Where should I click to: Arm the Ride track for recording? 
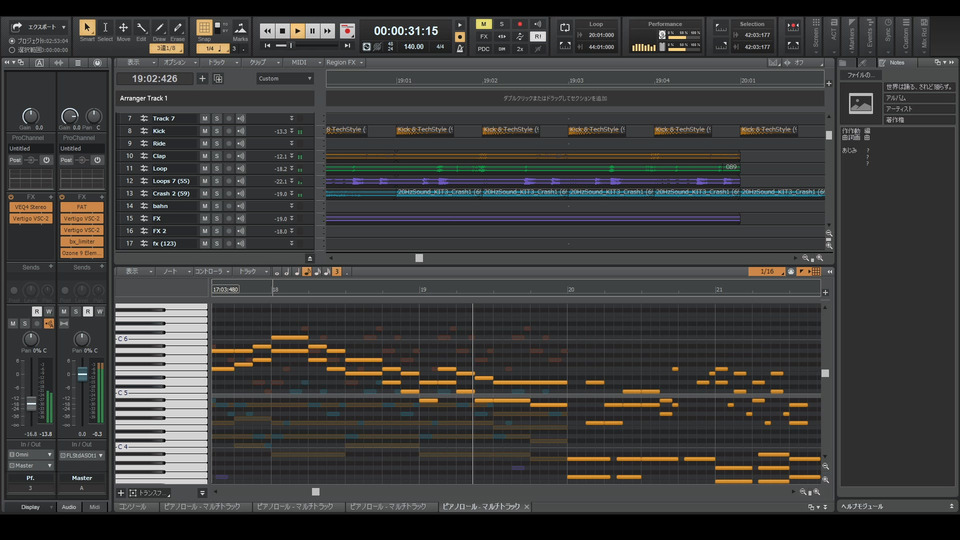click(x=228, y=144)
